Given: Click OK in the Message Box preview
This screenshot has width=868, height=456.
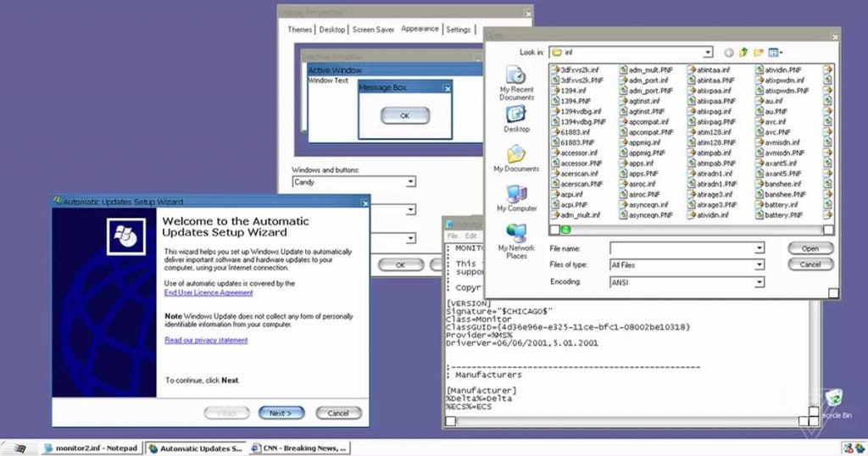Looking at the screenshot, I should [405, 115].
